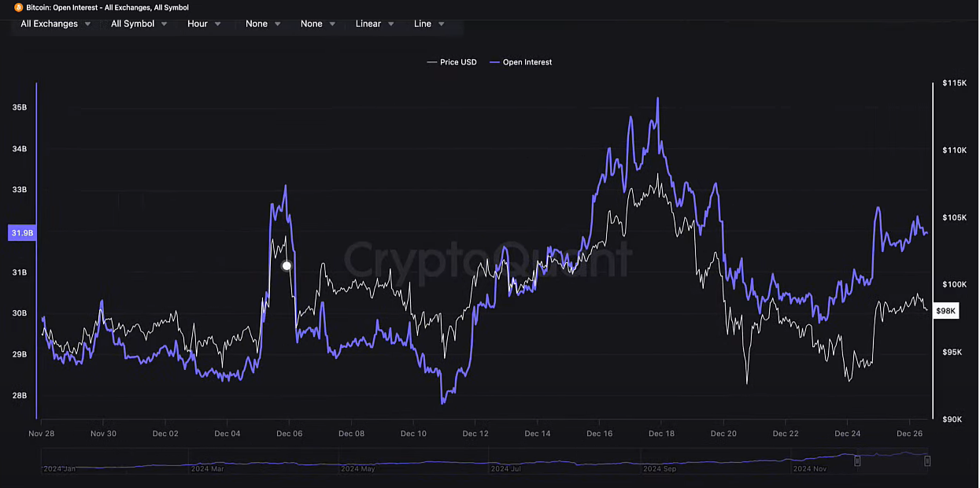Click the highlighted data point near Dec 06
This screenshot has height=488, width=980.
point(287,266)
